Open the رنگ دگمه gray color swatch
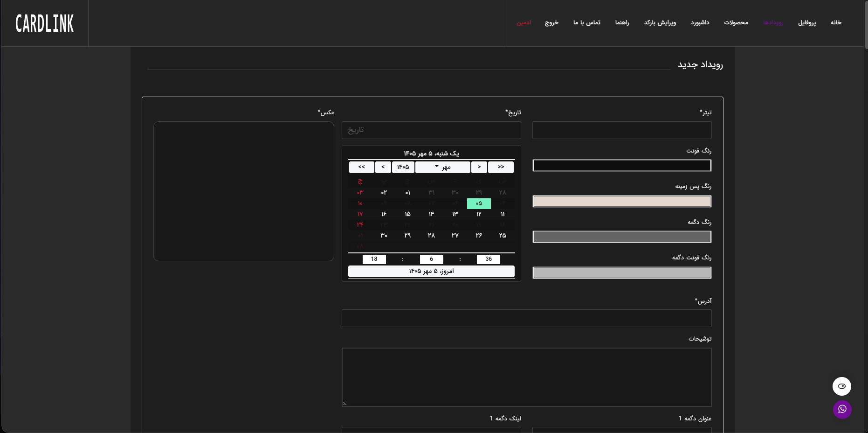 (x=622, y=237)
